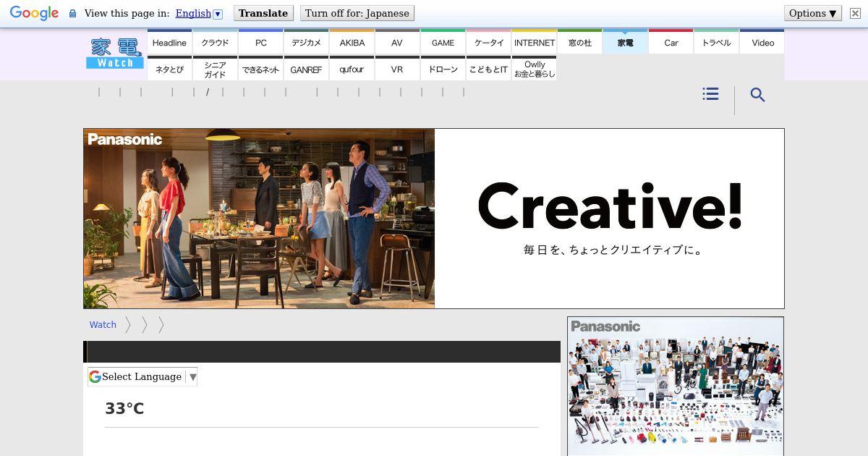The height and width of the screenshot is (456, 868).
Task: Go to the クラウド tab
Action: (x=215, y=42)
